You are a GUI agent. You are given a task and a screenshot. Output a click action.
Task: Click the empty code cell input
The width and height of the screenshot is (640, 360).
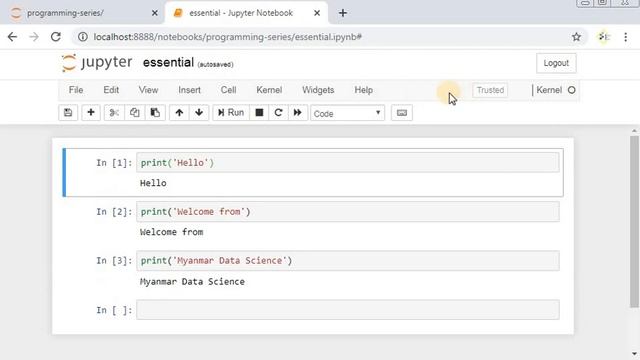[x=348, y=310]
